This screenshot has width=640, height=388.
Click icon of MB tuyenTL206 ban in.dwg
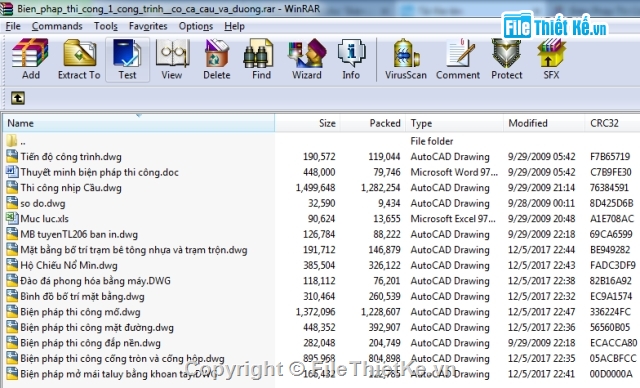pos(12,234)
